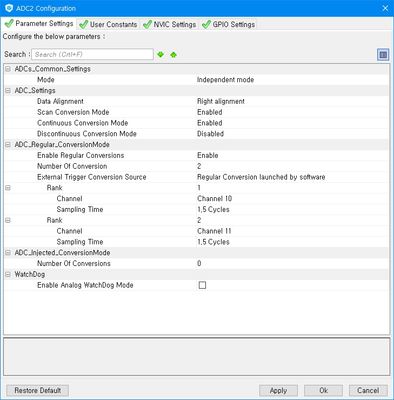The image size is (394, 400).
Task: Click the Cancel button
Action: pos(368,390)
